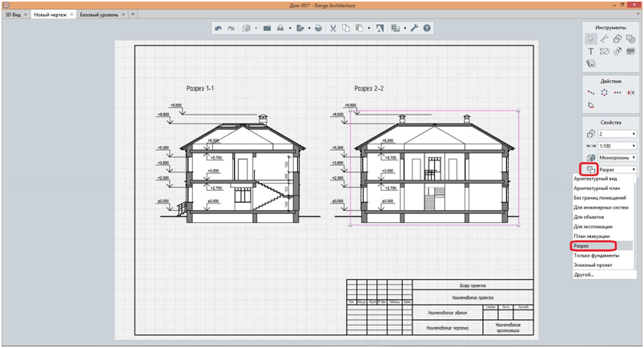Expand the export options dropdown arrow

point(309,28)
